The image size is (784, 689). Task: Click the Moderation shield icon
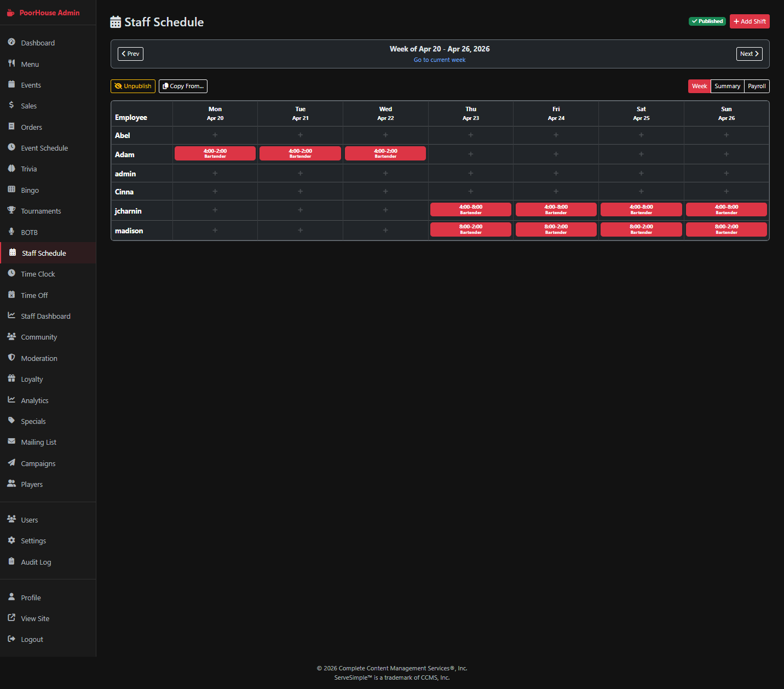tap(11, 358)
